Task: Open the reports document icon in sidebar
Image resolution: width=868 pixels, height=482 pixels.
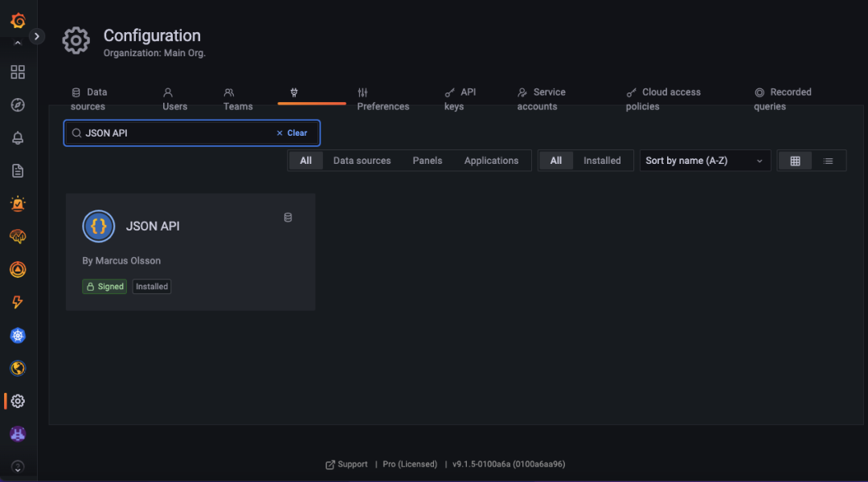Action: point(18,171)
